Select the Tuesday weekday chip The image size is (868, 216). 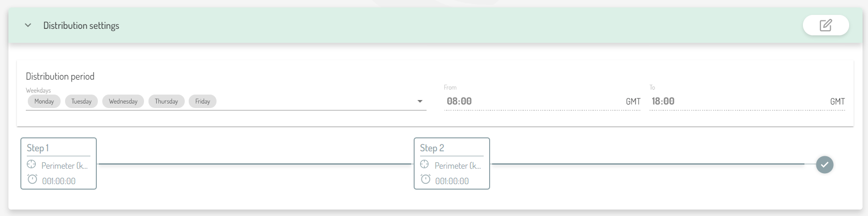81,102
